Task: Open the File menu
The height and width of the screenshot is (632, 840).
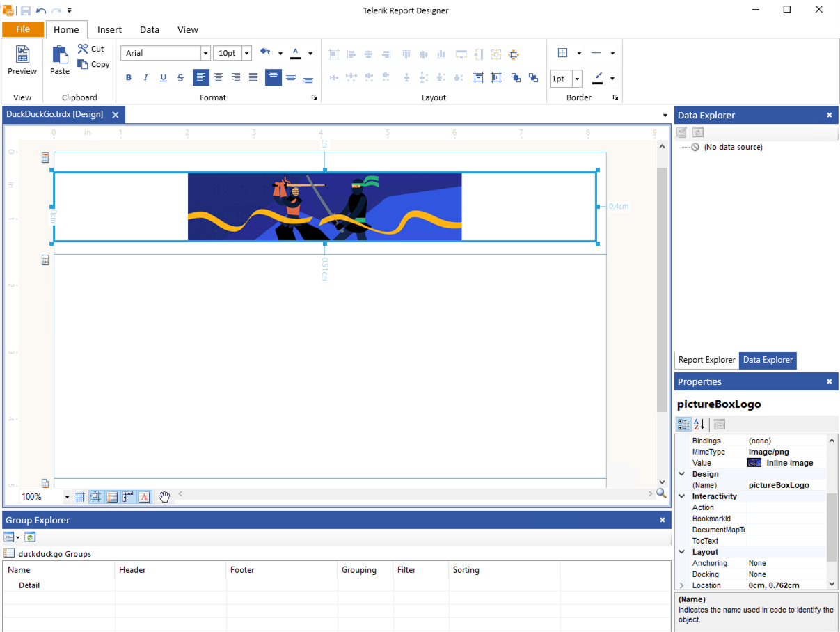Action: point(23,29)
